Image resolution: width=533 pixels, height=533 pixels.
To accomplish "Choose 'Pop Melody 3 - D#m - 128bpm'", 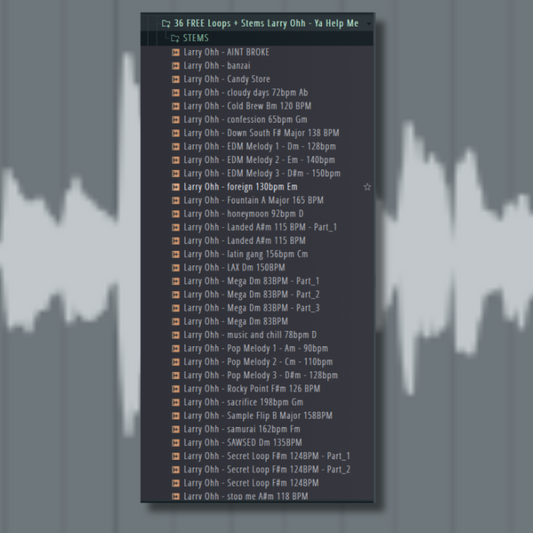I will [261, 376].
